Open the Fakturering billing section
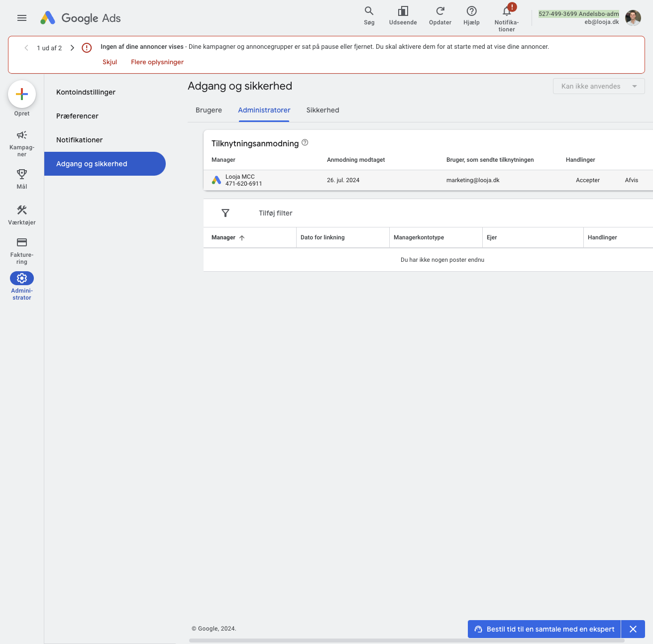 point(22,250)
